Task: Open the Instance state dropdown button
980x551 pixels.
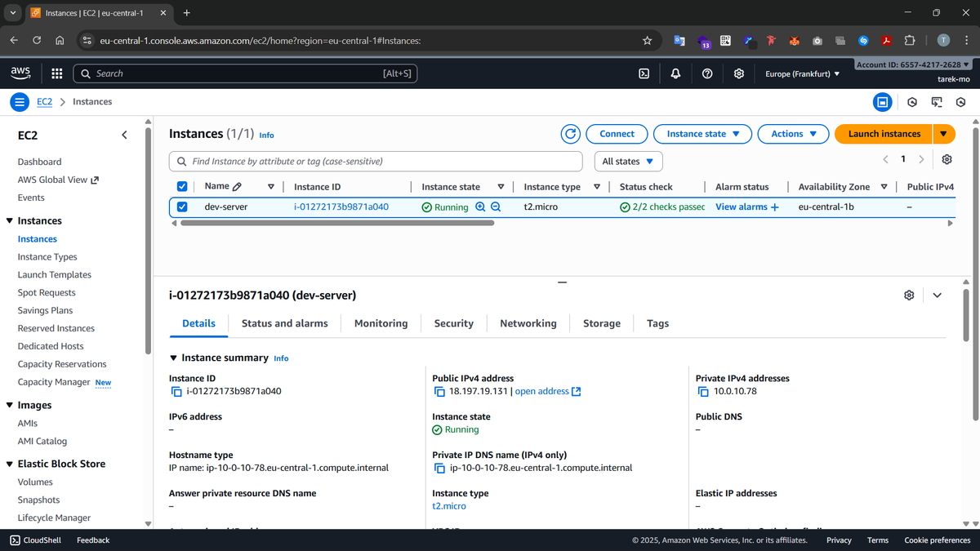Action: (x=702, y=134)
